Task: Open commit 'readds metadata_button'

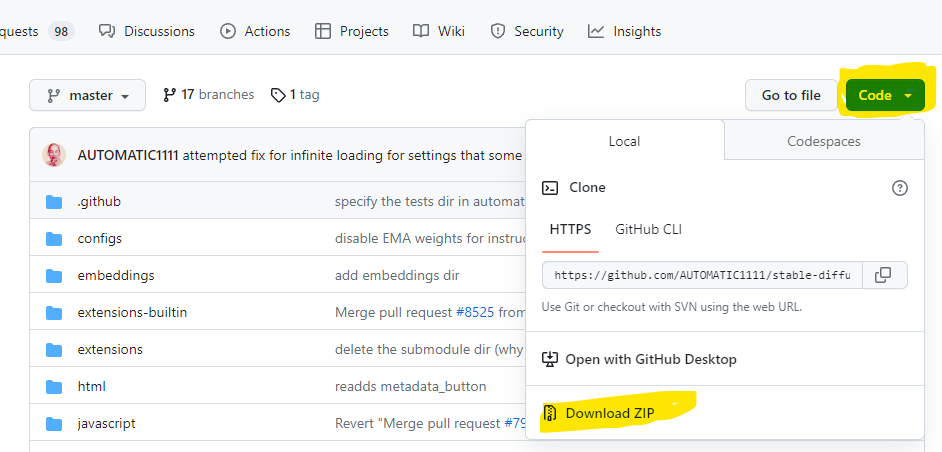Action: 410,386
